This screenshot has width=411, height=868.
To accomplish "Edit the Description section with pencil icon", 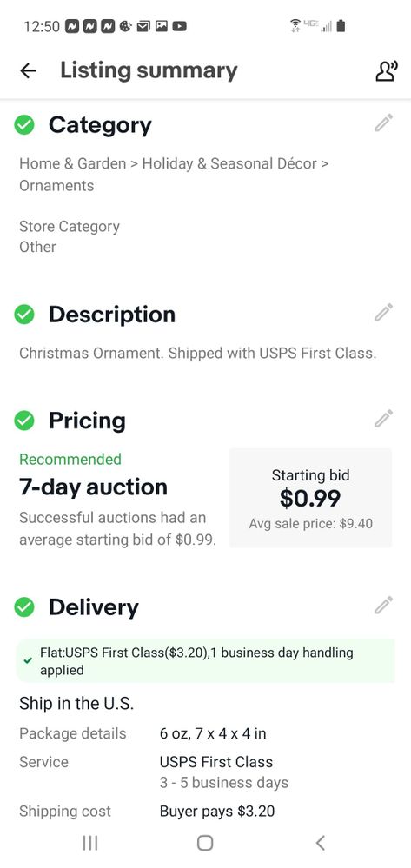I will pos(384,312).
